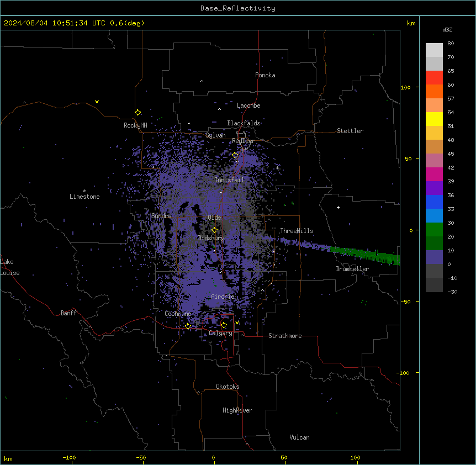Click the Okotoks label

(228, 387)
